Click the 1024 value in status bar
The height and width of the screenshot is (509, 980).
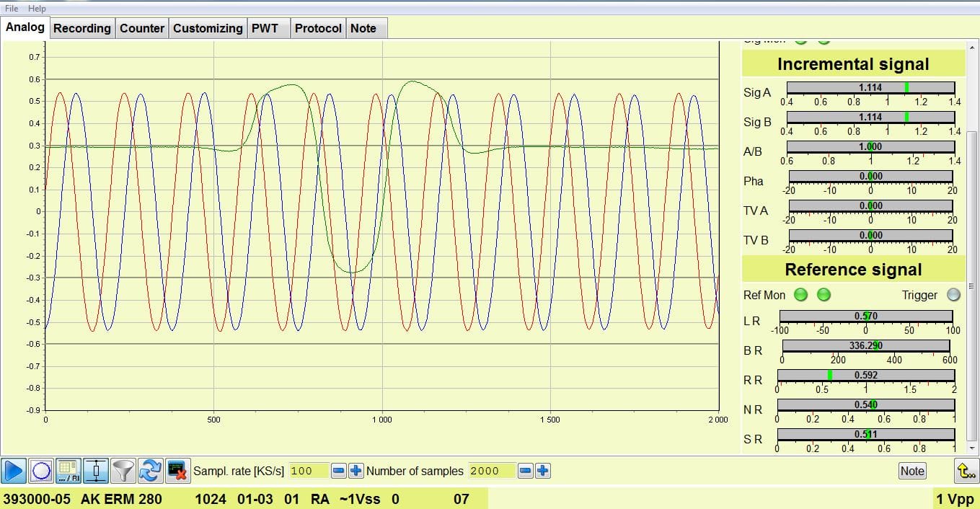click(211, 499)
